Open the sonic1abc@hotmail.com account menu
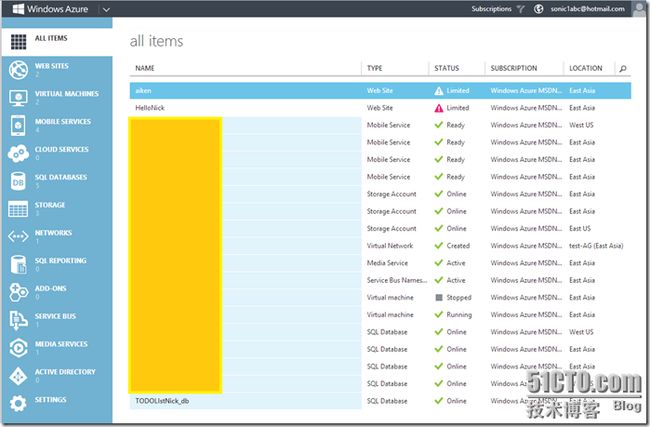 pyautogui.click(x=587, y=9)
